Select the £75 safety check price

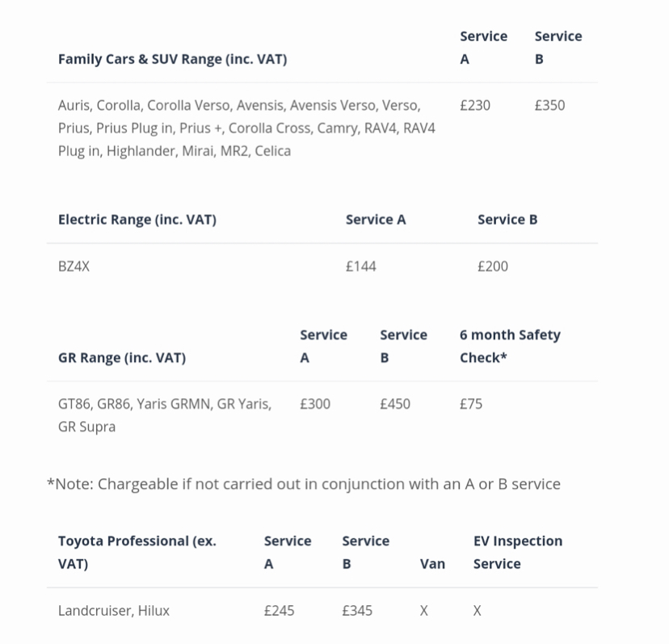[471, 404]
